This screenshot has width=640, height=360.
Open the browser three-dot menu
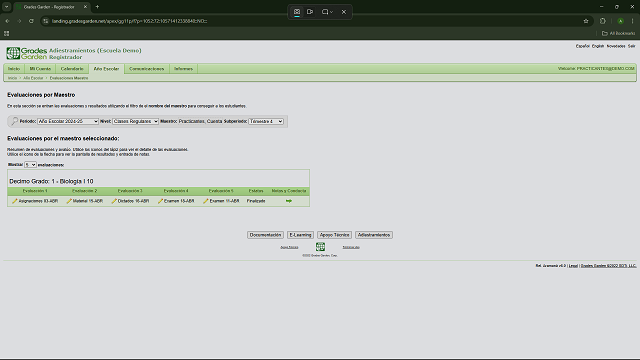(633, 21)
